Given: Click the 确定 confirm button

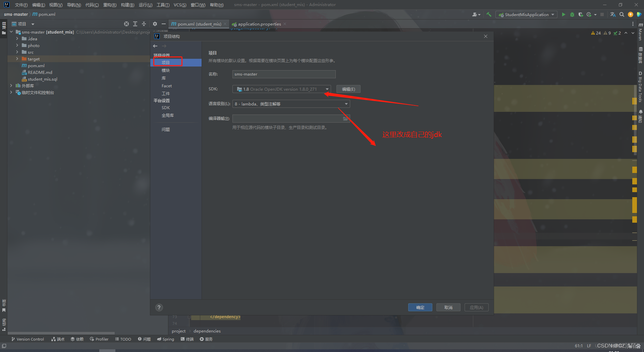Looking at the screenshot, I should (x=420, y=307).
